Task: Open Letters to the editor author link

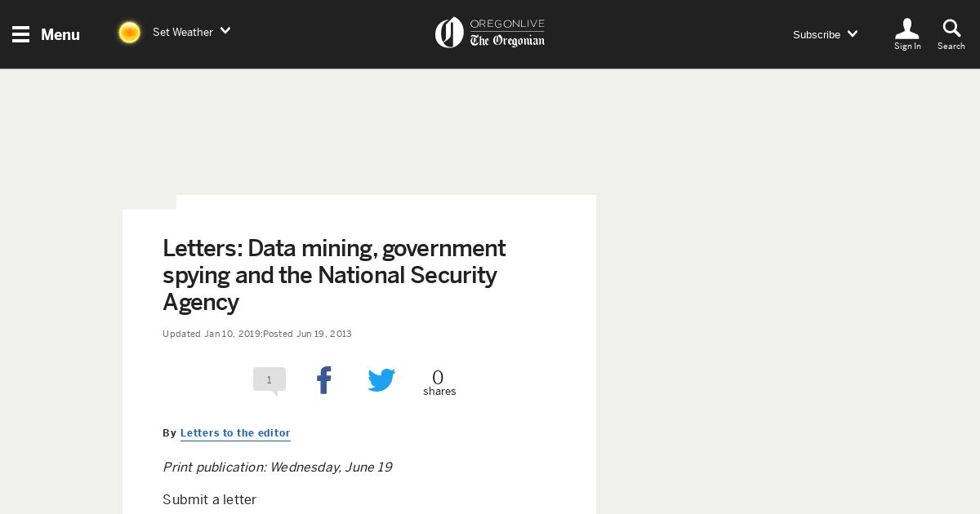Action: [235, 433]
